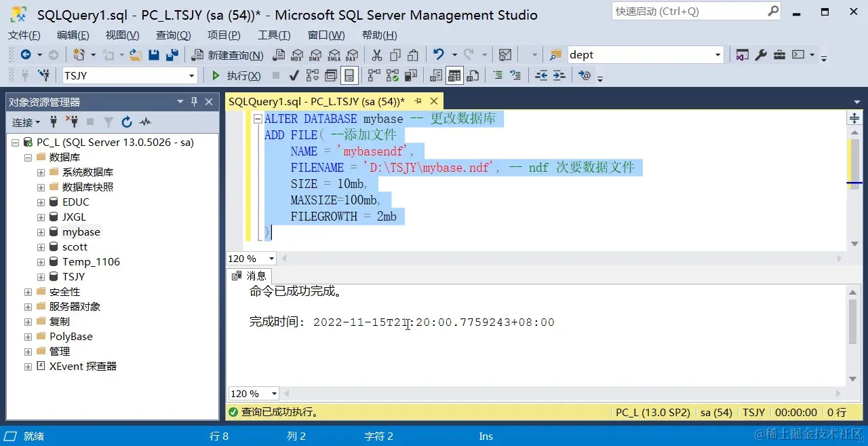Image resolution: width=868 pixels, height=446 pixels.
Task: Save the current query with the disk icon
Action: (x=154, y=55)
